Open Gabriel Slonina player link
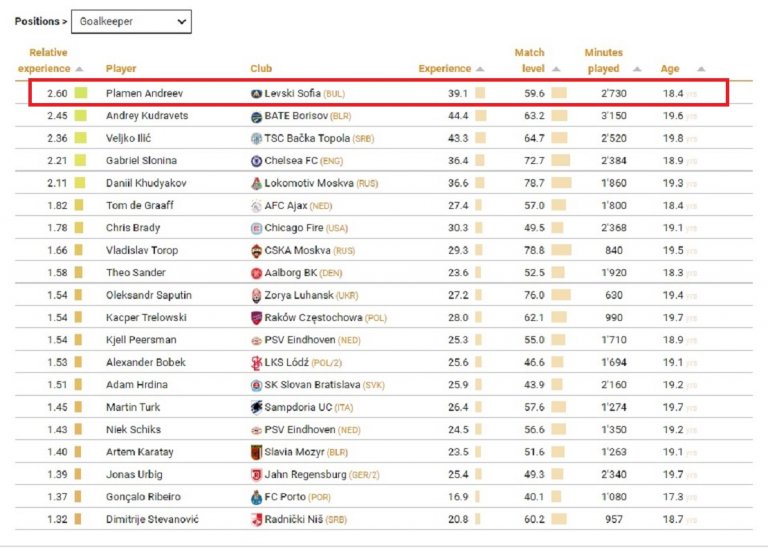768x550 pixels. (x=141, y=160)
